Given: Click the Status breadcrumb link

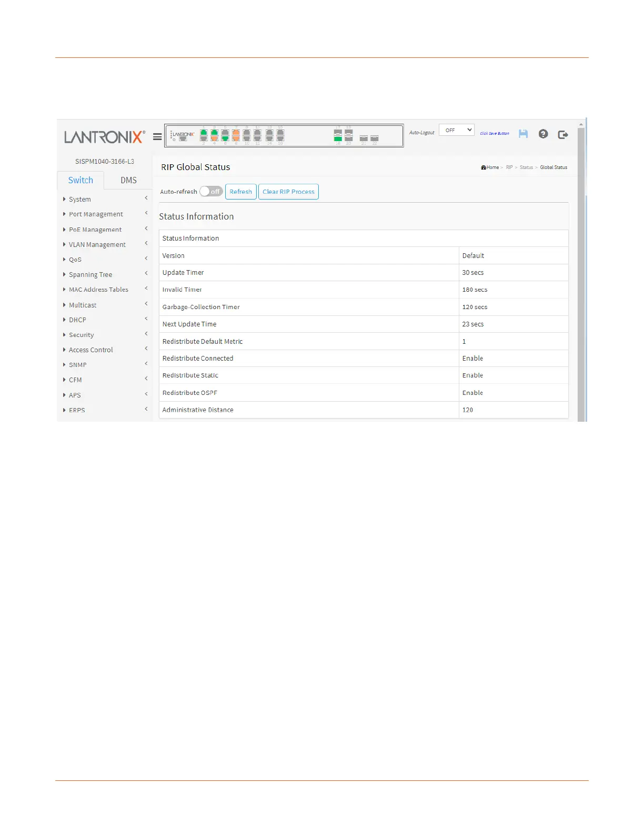Looking at the screenshot, I should tap(526, 167).
